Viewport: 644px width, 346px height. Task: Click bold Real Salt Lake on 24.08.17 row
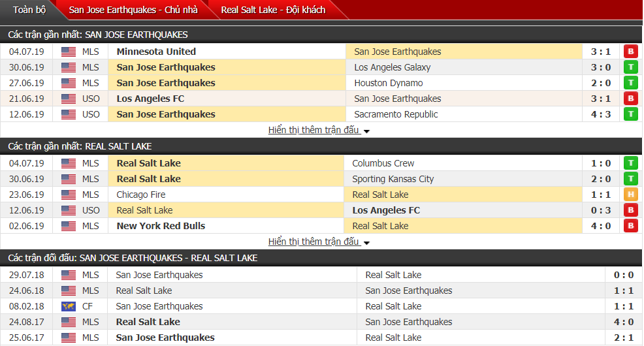pos(148,322)
